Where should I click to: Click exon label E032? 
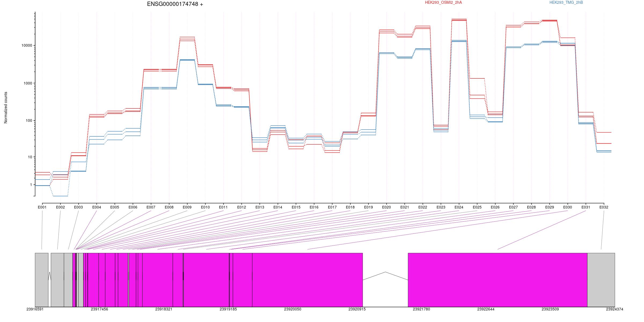point(604,207)
